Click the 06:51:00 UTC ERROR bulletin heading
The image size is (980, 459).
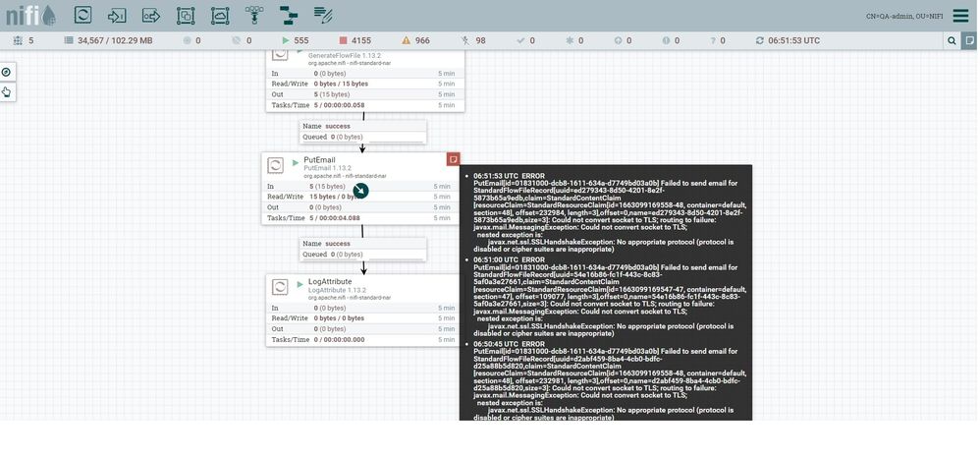[510, 260]
